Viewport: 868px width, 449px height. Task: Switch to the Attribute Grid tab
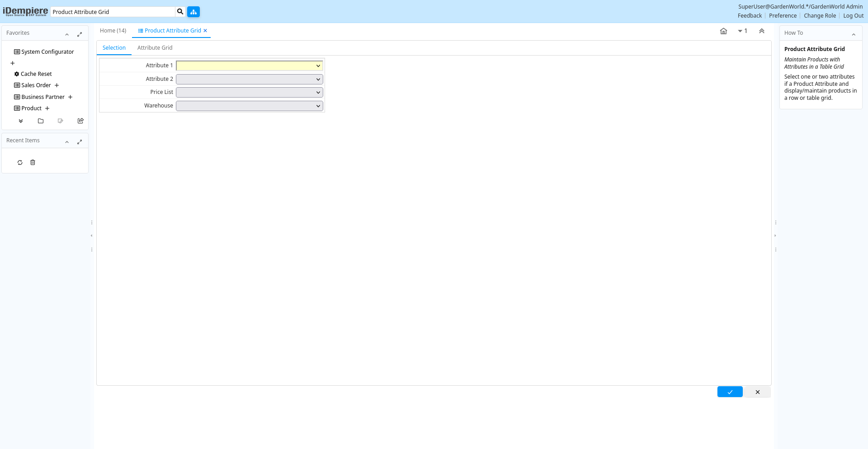point(155,48)
